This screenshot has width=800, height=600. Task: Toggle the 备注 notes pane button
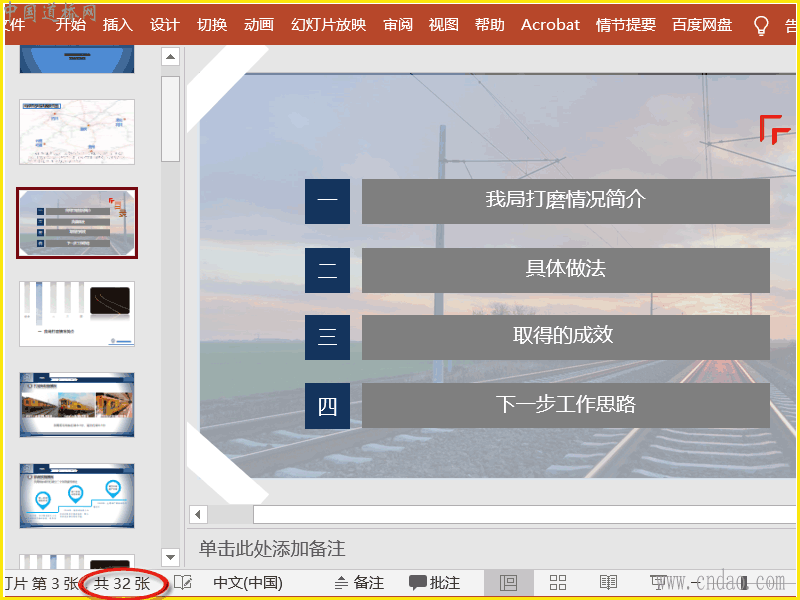[359, 582]
